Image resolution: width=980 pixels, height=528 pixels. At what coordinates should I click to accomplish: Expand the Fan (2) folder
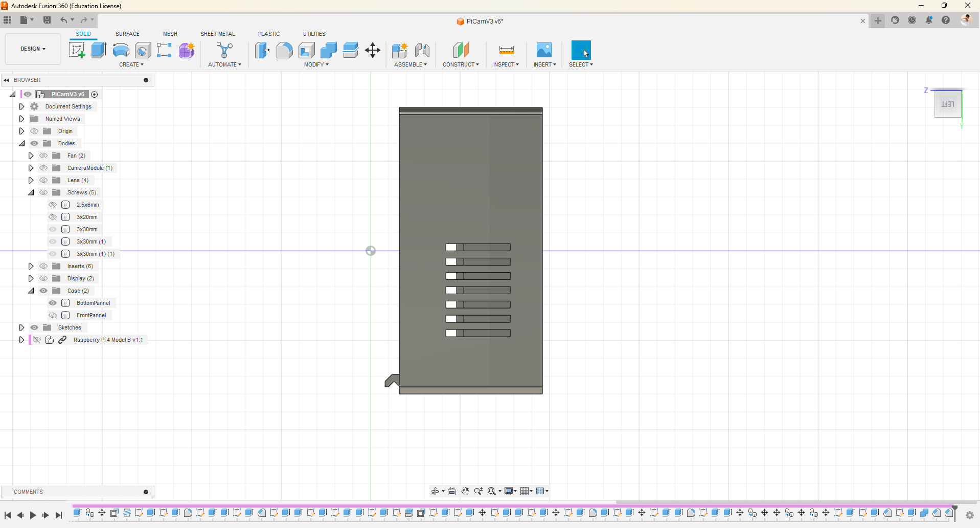[31, 156]
